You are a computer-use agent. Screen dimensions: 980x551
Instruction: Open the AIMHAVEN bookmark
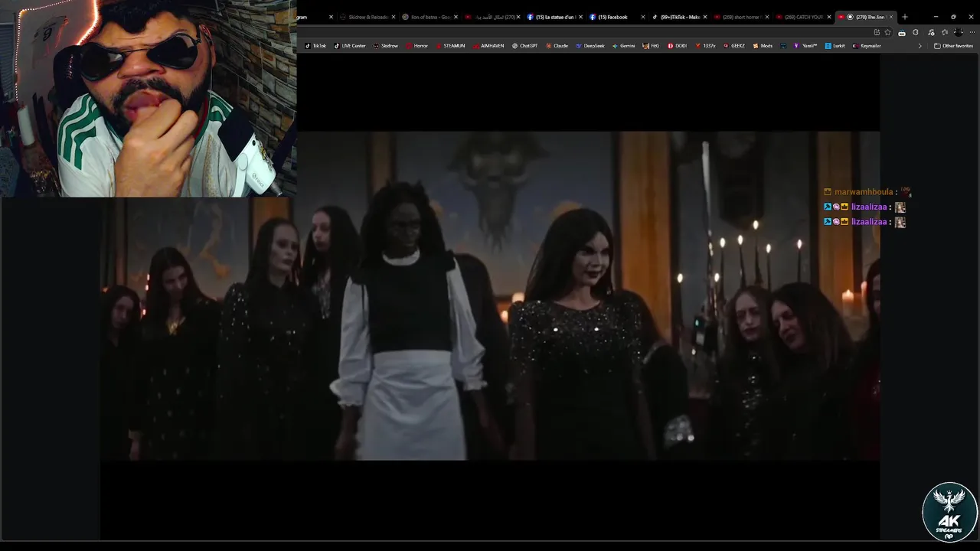pyautogui.click(x=488, y=46)
